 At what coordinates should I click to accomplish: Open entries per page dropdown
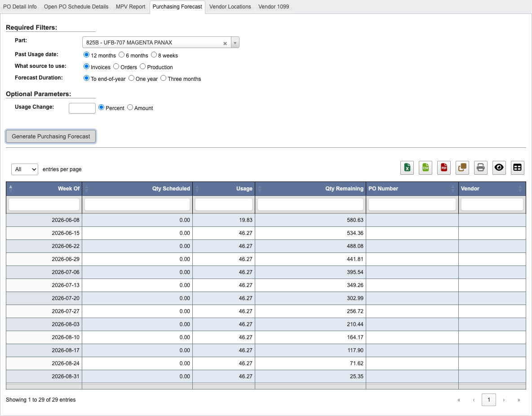coord(25,169)
